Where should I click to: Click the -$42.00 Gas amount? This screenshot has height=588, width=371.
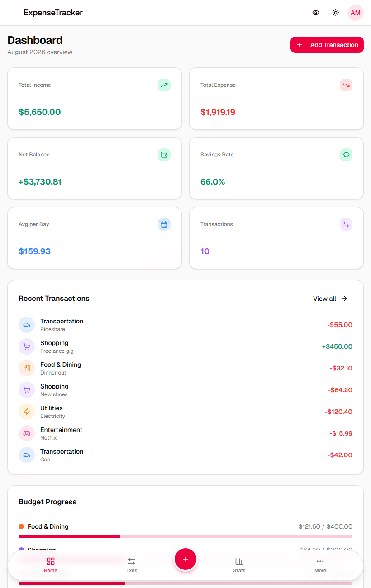point(340,455)
